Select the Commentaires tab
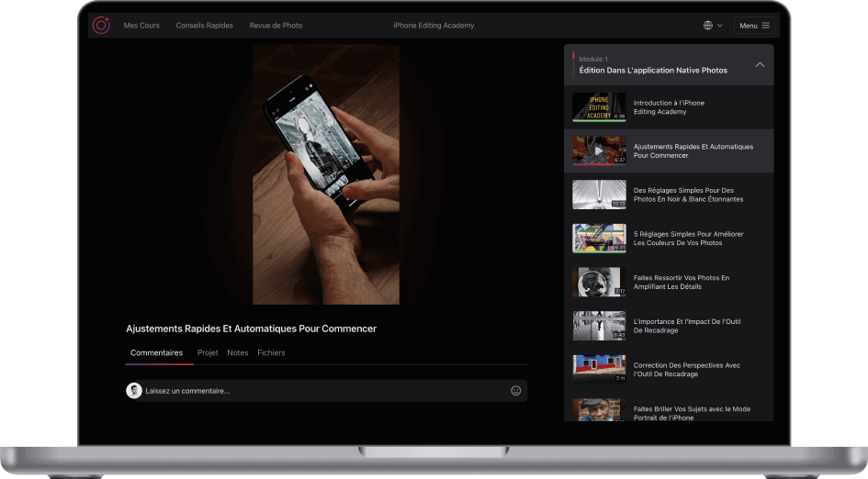Screen dimensions: 868x479 [156, 353]
